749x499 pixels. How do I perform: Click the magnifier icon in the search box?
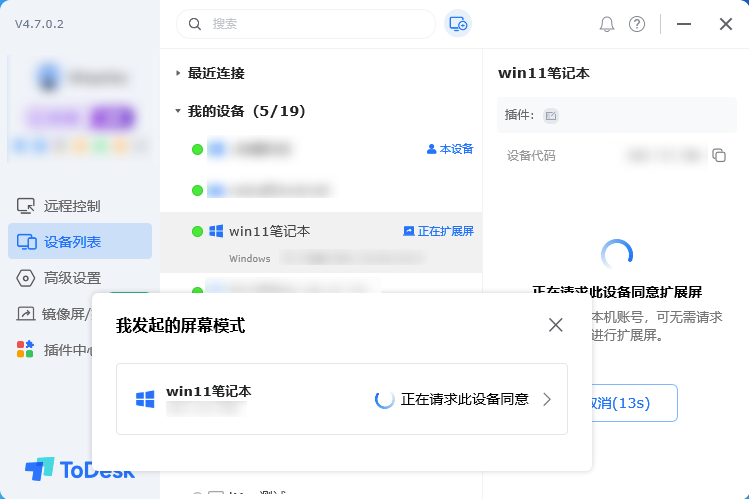pos(194,24)
